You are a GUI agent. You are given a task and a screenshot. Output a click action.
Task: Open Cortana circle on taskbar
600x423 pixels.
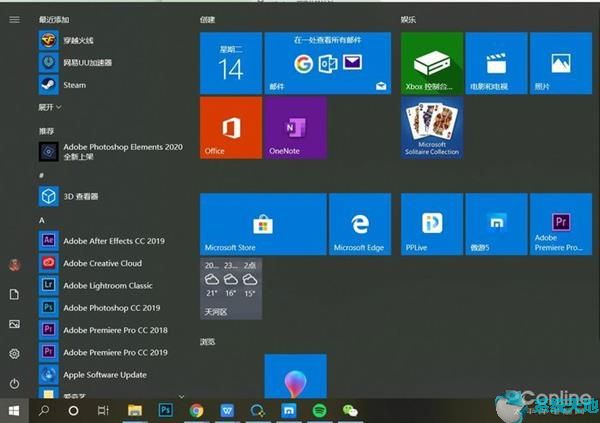pos(73,411)
